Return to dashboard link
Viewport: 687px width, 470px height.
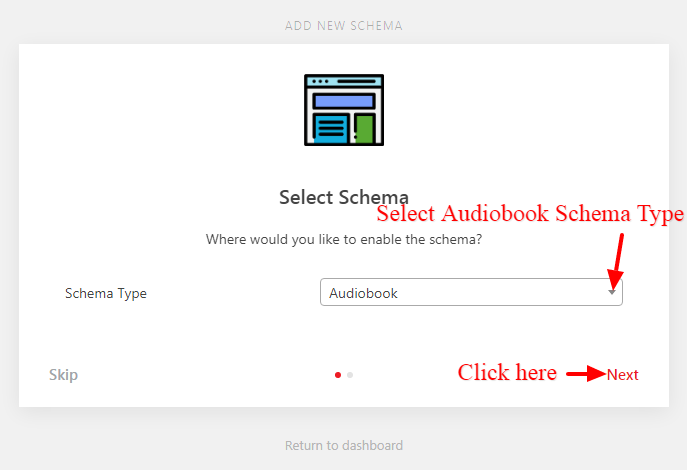344,445
